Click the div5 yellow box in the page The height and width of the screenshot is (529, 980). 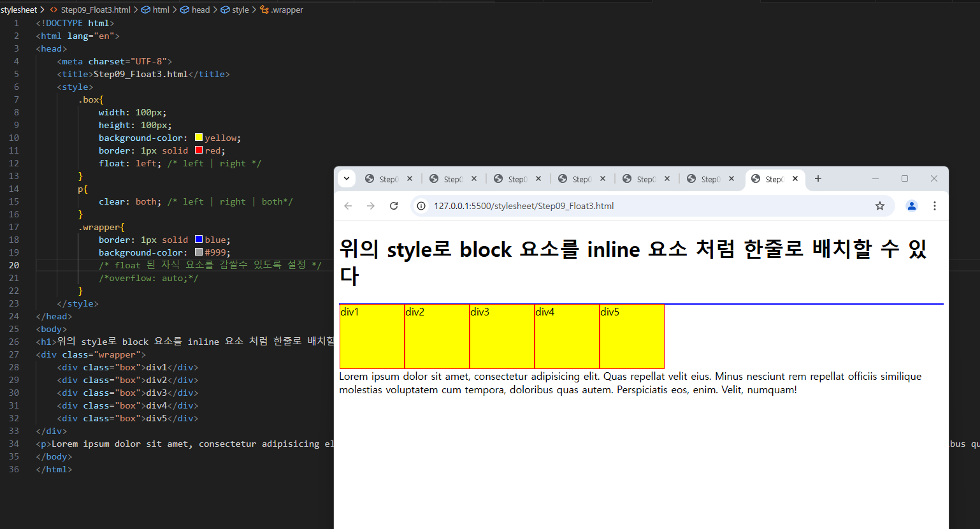coord(632,337)
